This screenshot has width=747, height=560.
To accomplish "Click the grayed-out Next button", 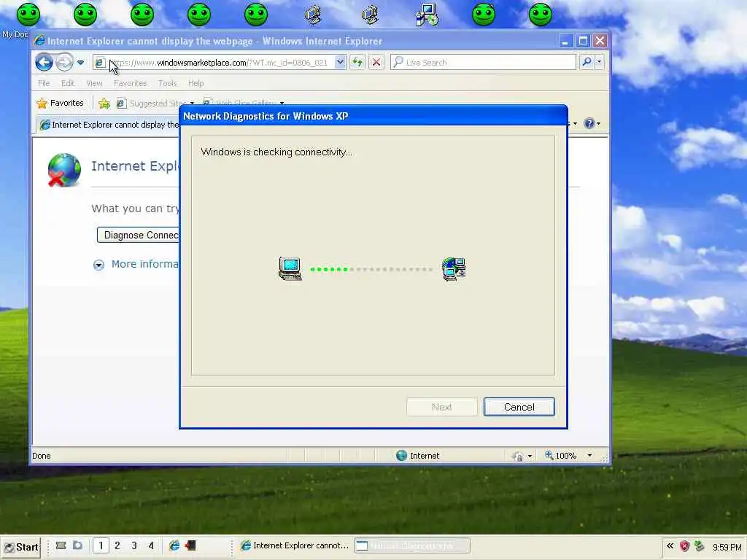I will pos(441,407).
